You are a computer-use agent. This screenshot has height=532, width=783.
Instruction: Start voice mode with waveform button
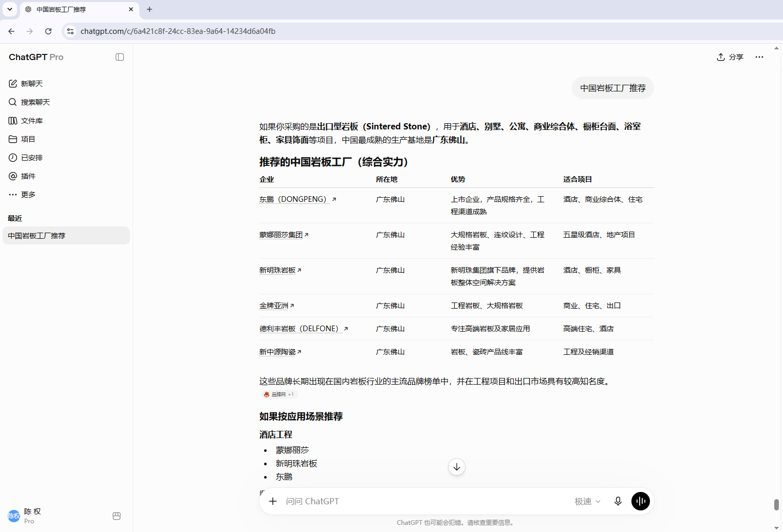pos(641,501)
